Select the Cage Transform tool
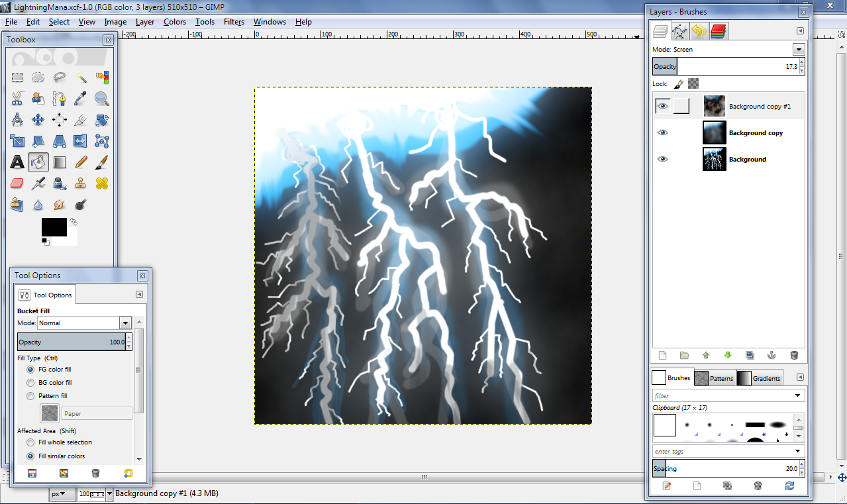This screenshot has height=504, width=847. tap(102, 141)
